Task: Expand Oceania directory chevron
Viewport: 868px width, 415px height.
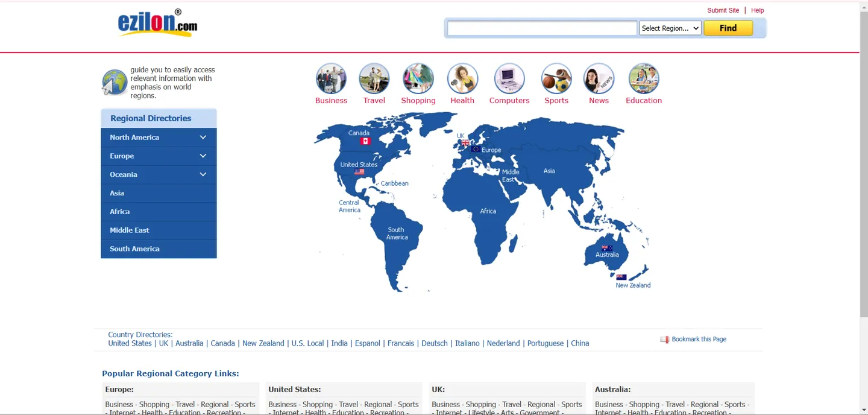Action: coord(203,175)
